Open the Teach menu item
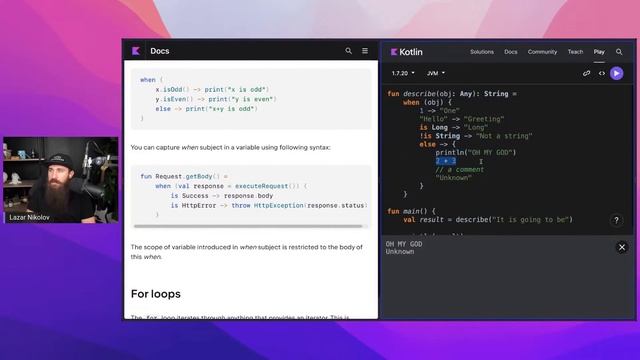Image resolution: width=640 pixels, height=360 pixels. point(575,52)
